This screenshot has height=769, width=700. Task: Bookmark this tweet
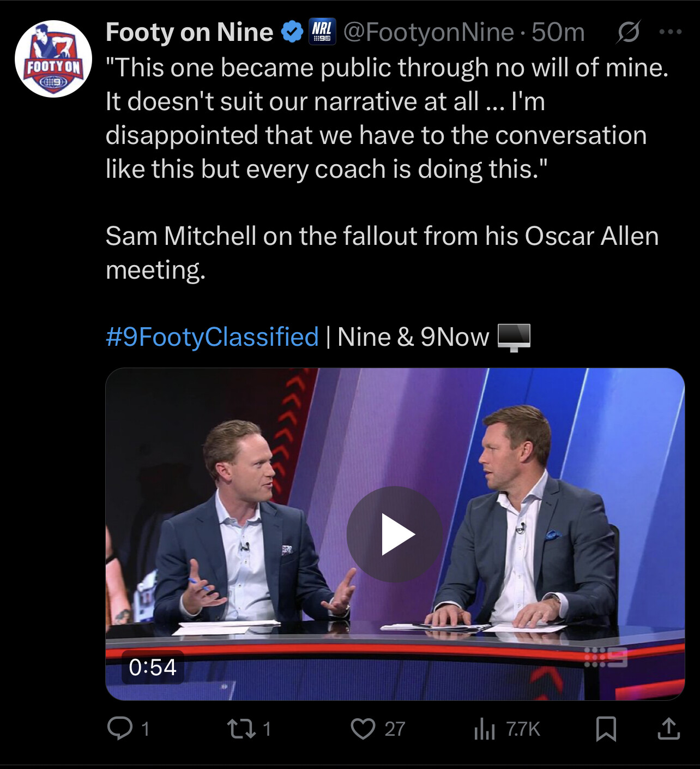coord(606,729)
